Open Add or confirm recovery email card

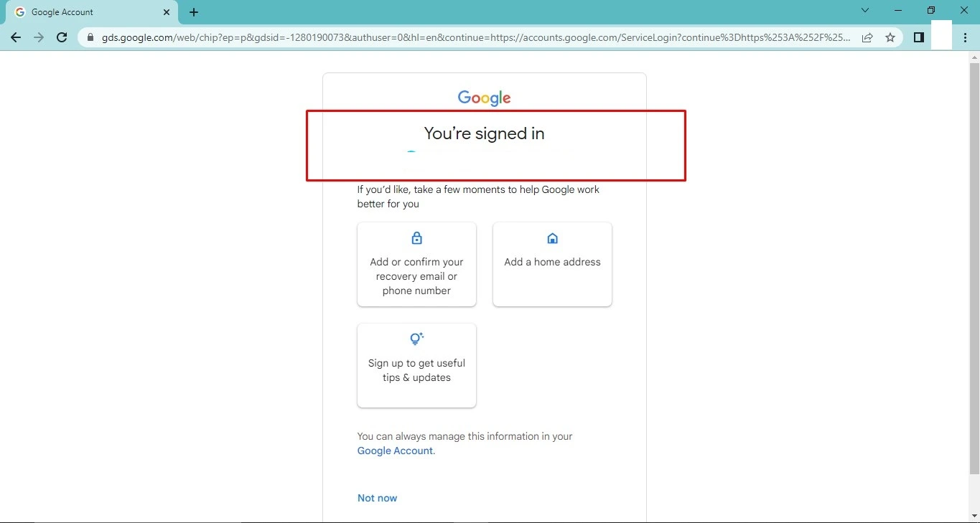416,265
